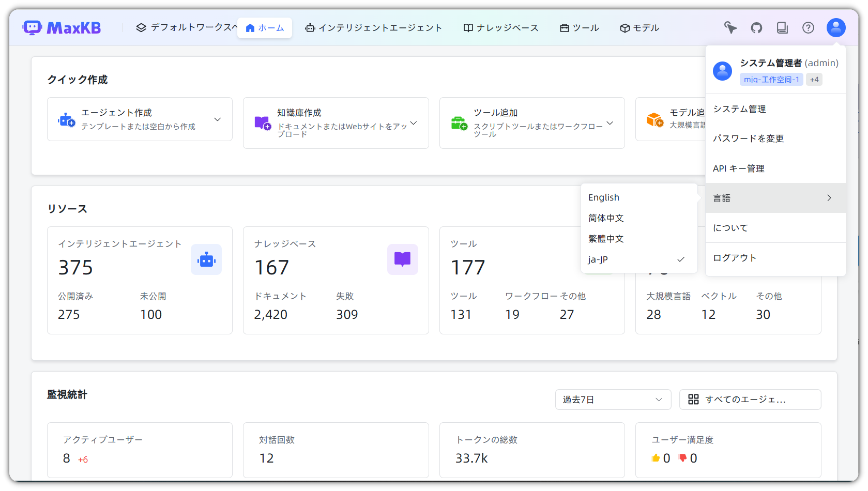The image size is (868, 491).
Task: Open the ナレッジベース tab
Action: (x=501, y=28)
